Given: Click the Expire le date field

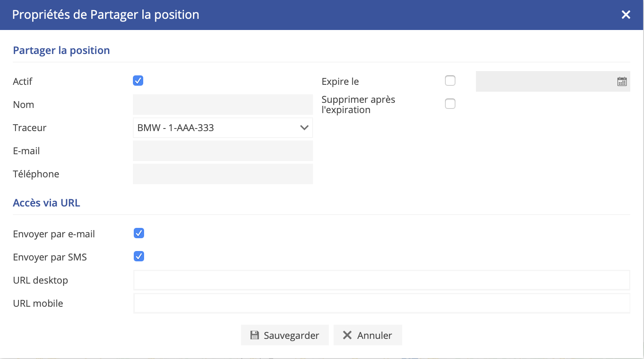Looking at the screenshot, I should (545, 81).
